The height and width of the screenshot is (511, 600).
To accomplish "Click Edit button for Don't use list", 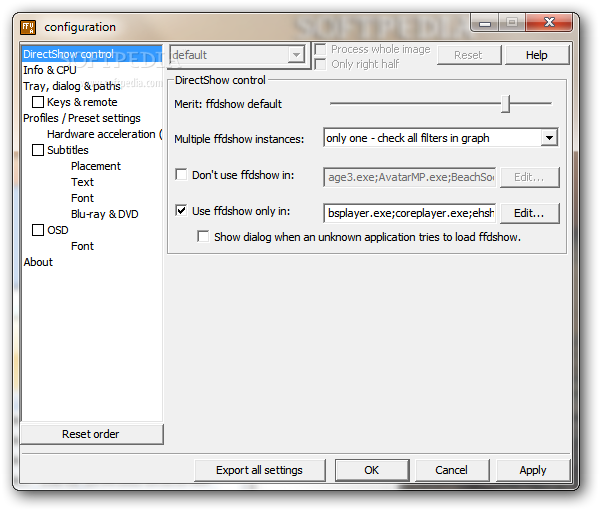I will 530,177.
